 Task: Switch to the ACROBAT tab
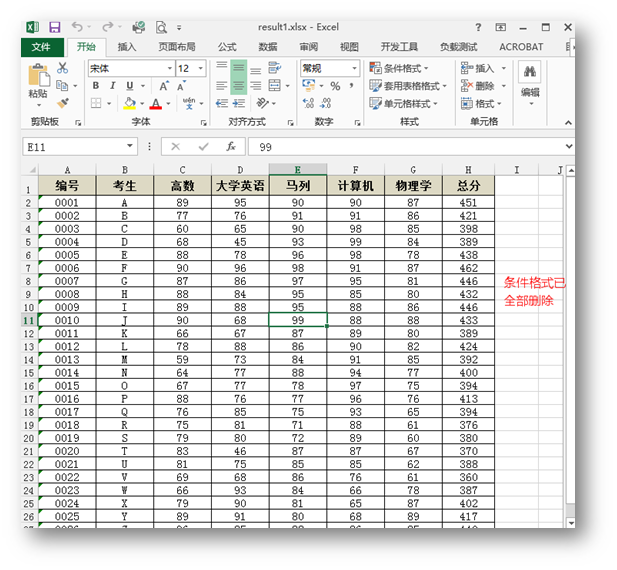(x=521, y=47)
